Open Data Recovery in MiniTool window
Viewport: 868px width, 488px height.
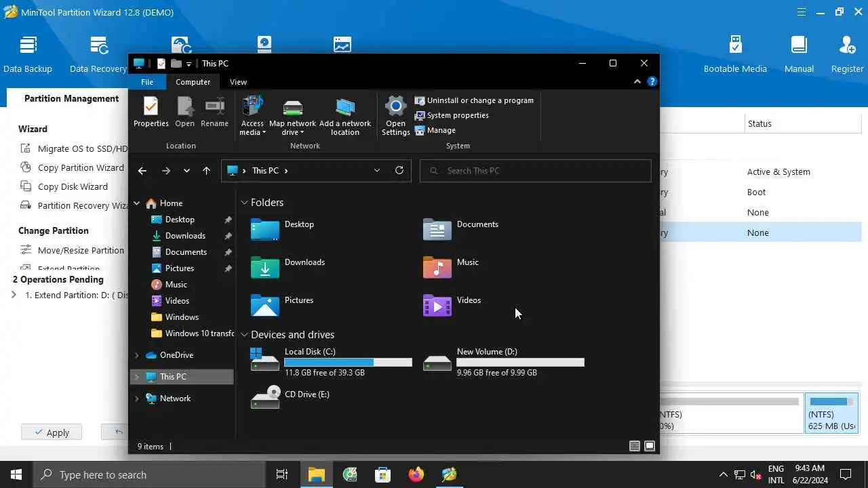pyautogui.click(x=98, y=54)
